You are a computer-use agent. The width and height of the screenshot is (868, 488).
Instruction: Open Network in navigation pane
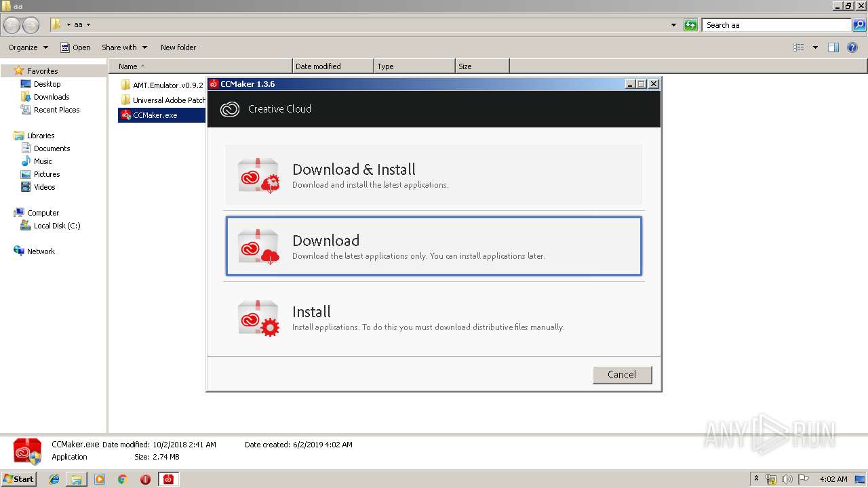point(41,251)
